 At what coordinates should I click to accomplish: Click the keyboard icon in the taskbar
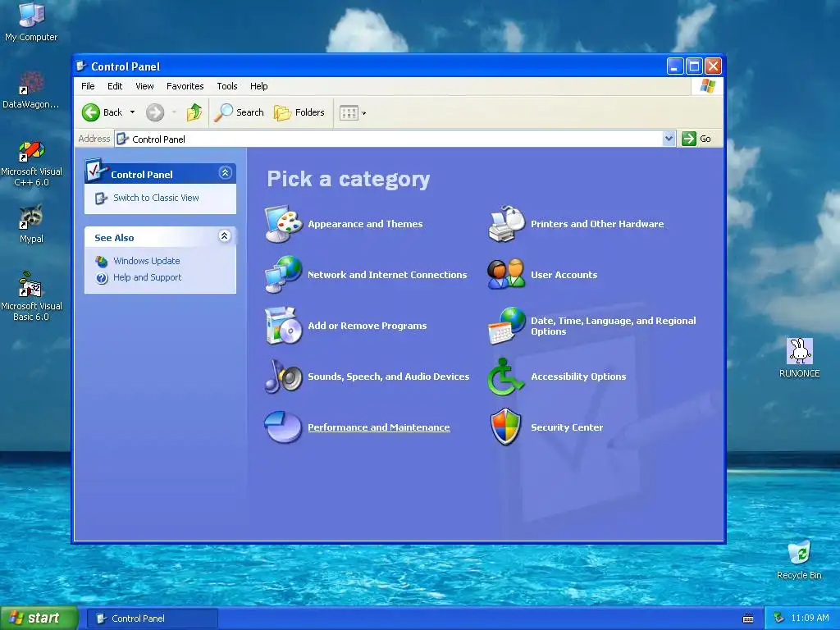click(748, 619)
